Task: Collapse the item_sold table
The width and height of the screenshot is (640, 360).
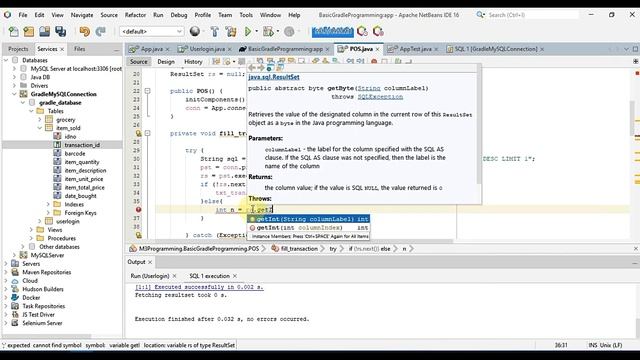Action: tap(40, 128)
